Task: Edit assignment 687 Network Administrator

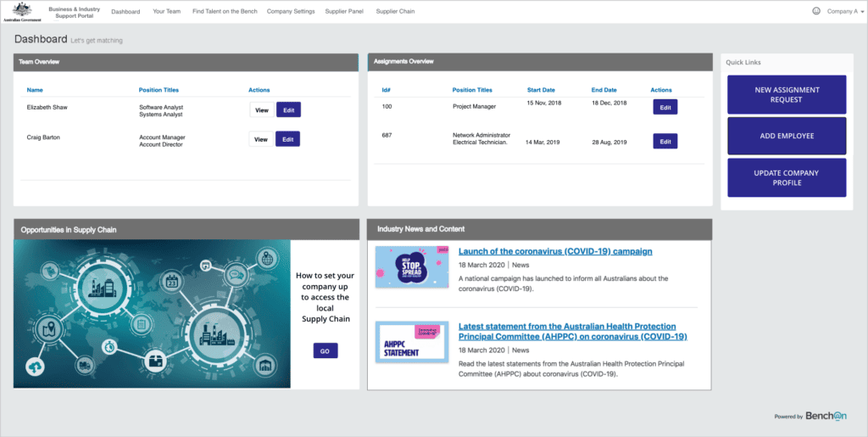Action: point(665,142)
